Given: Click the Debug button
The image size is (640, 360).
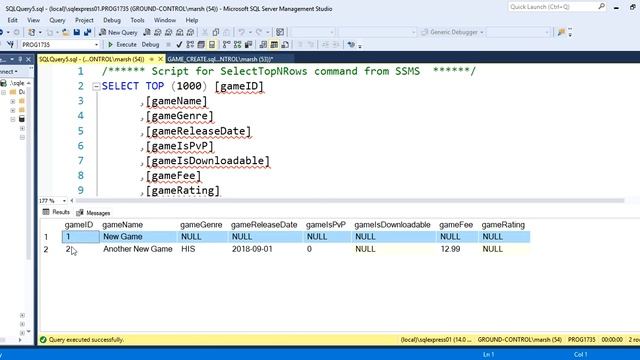Looking at the screenshot, I should [150, 44].
